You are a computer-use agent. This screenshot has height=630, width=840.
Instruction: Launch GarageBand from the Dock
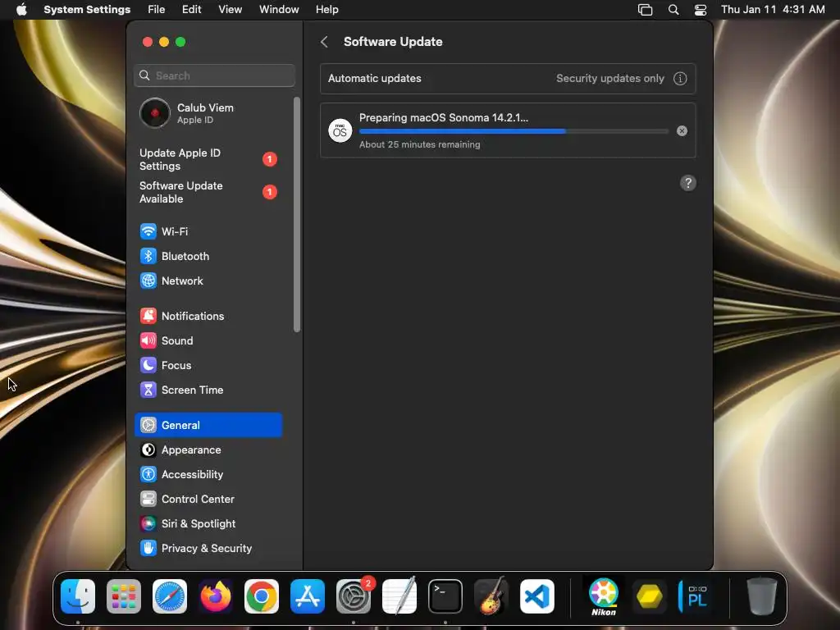491,596
